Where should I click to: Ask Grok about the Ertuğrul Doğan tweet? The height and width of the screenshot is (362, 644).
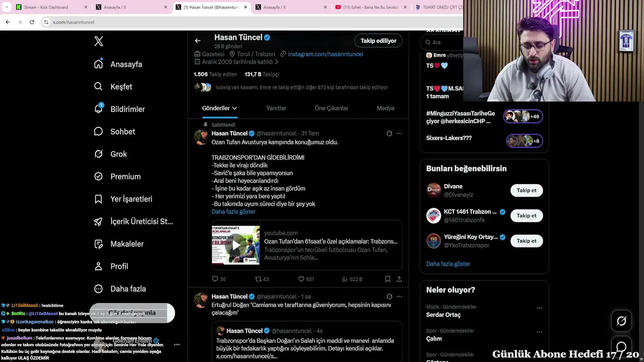coord(389,297)
